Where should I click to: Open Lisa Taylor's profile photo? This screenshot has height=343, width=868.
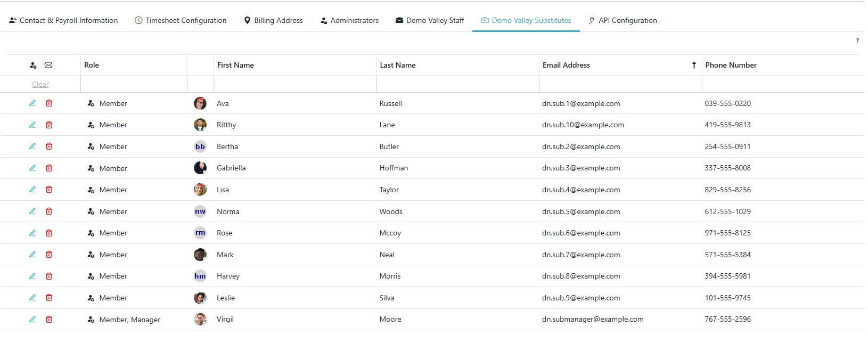[x=200, y=190]
